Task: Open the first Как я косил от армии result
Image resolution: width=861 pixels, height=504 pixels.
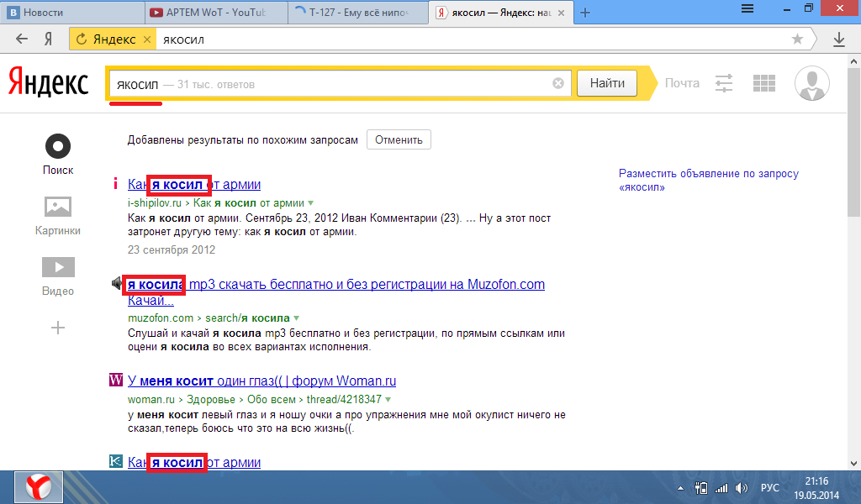Action: [x=194, y=184]
